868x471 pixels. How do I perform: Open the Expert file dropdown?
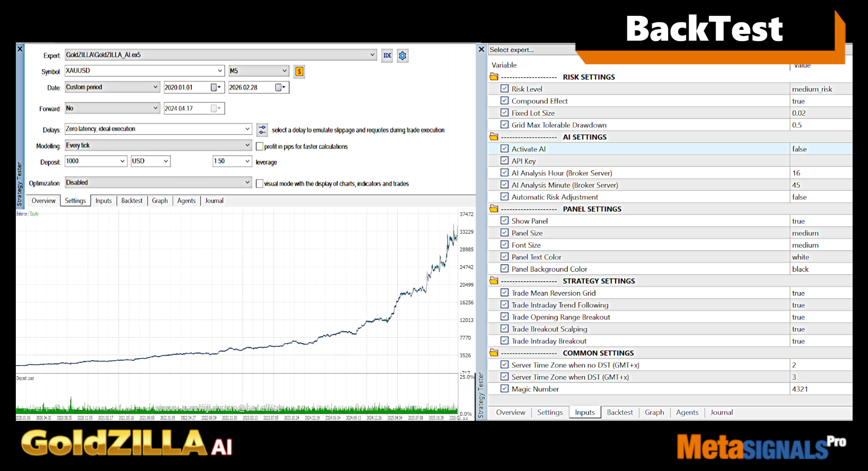point(373,55)
